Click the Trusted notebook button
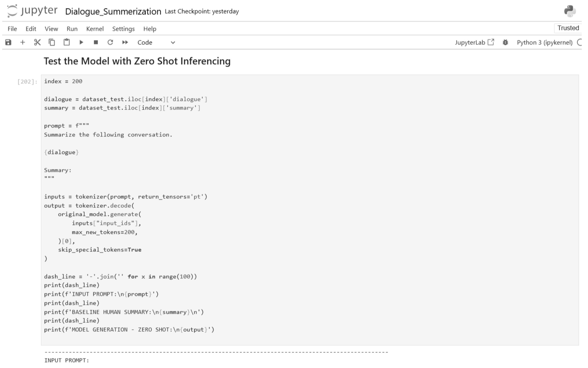Screen dimensions: 588x368 [x=568, y=28]
